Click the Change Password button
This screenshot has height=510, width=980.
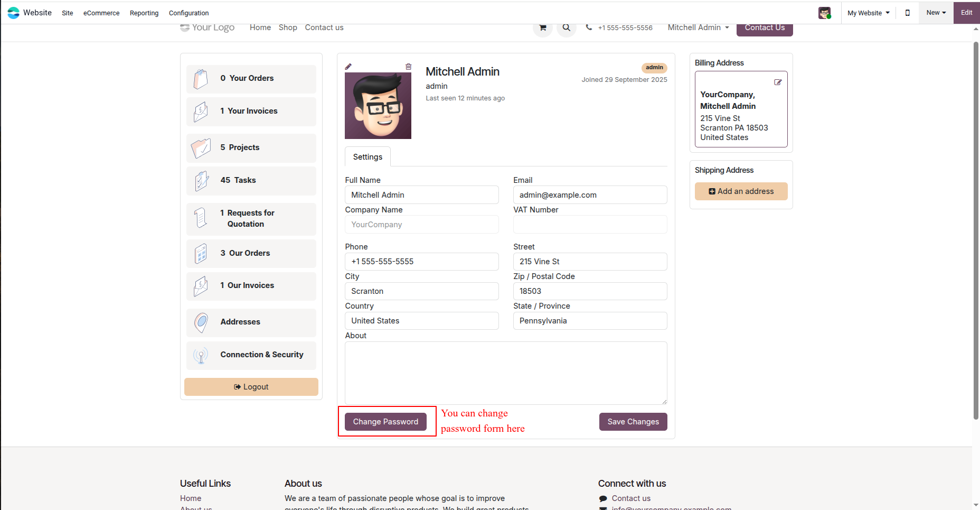pos(385,422)
